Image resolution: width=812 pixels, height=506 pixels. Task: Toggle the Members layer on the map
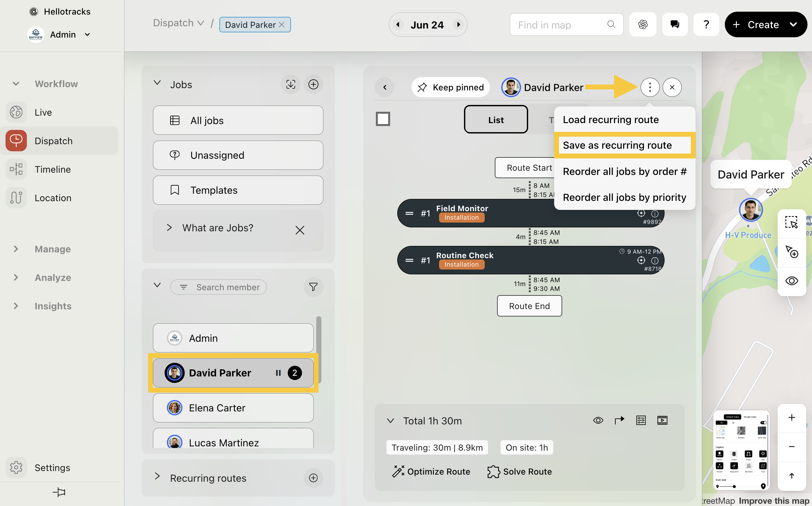(749, 466)
